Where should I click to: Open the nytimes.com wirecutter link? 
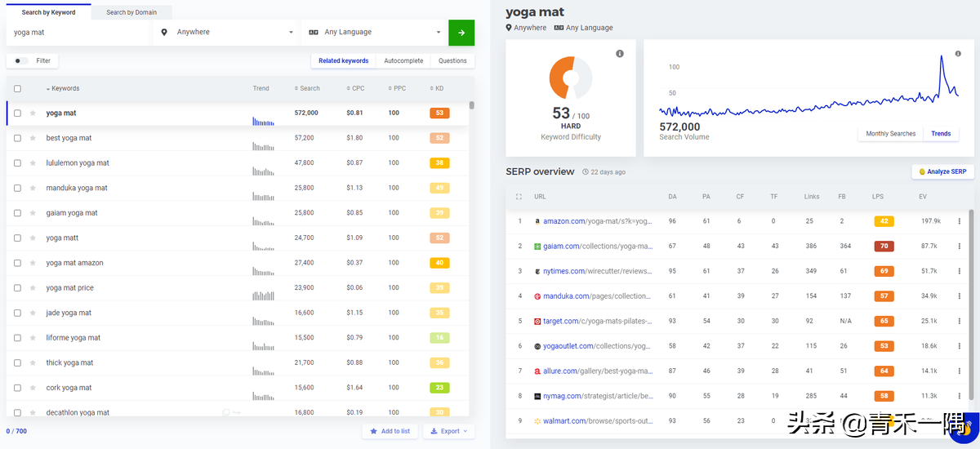598,271
